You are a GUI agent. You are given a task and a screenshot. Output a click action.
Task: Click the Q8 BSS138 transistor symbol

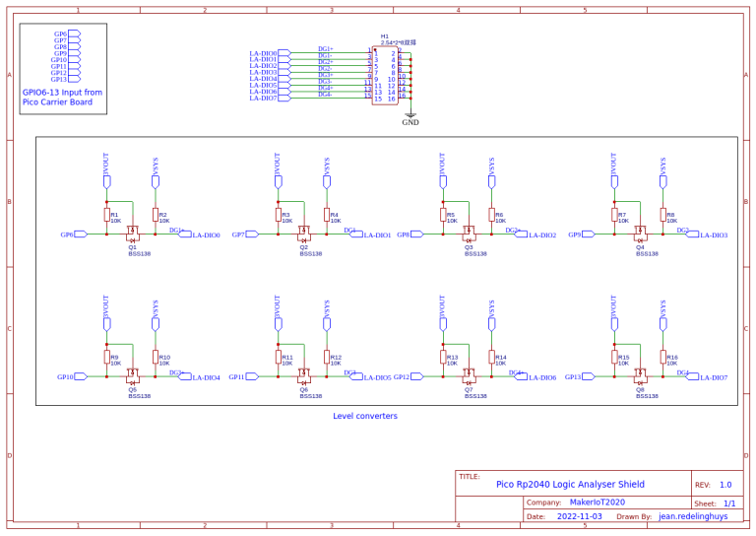point(641,375)
